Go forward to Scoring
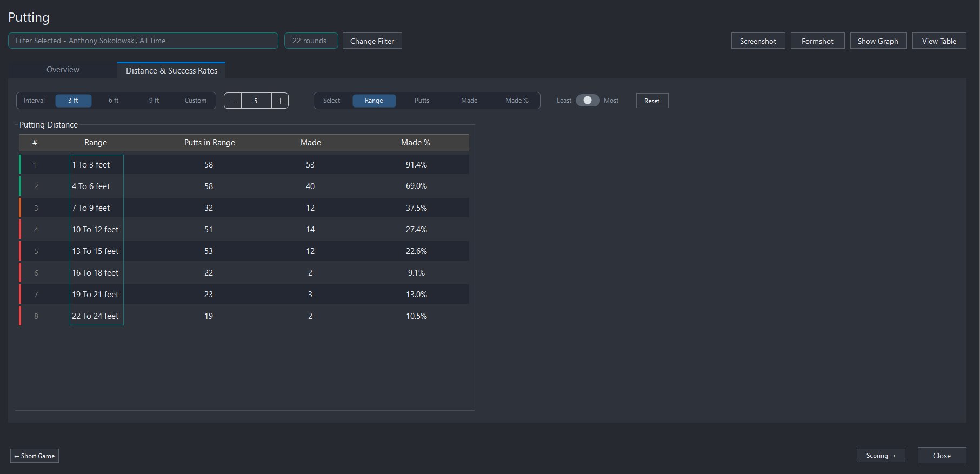 coord(881,456)
